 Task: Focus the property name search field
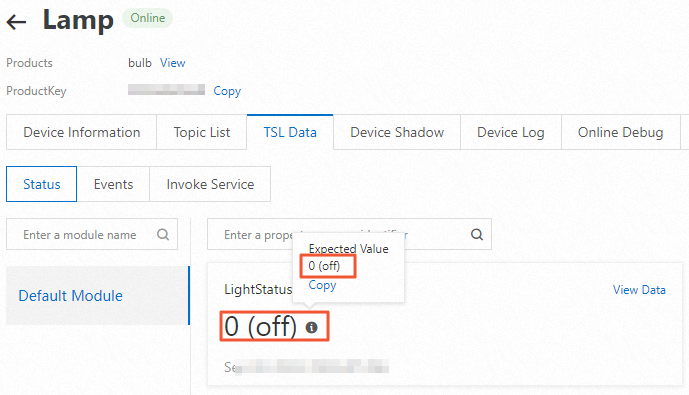[349, 235]
